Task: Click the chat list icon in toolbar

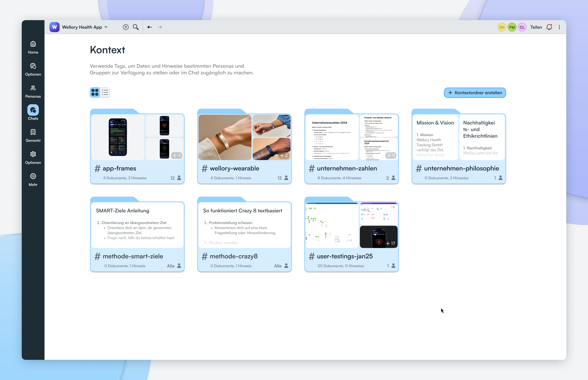Action: [126, 27]
